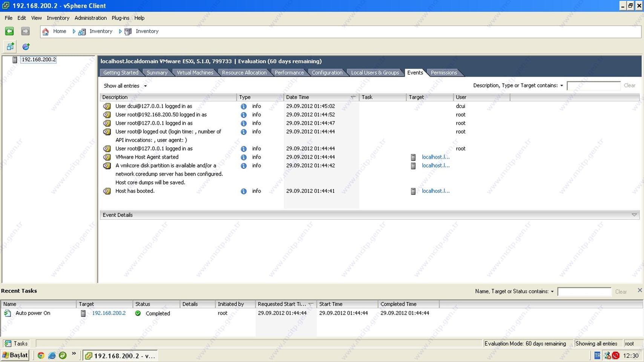The image size is (644, 362).
Task: Open the File menu
Action: pos(9,18)
